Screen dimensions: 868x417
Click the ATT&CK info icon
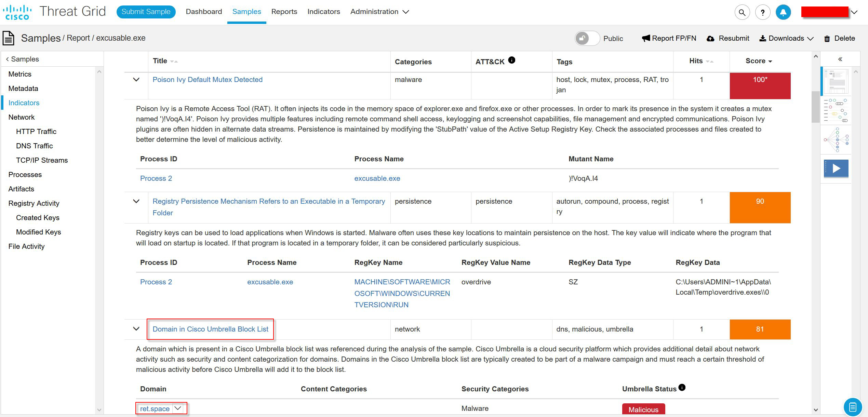pyautogui.click(x=511, y=60)
